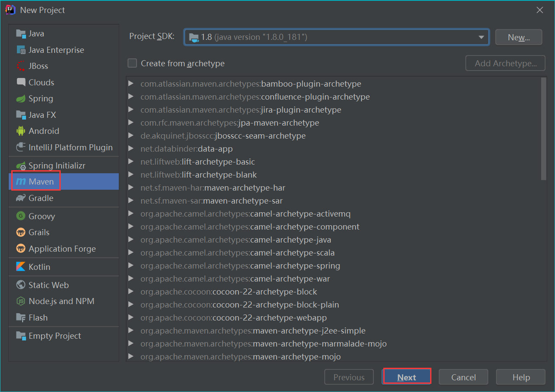Click the Previous button

(349, 377)
